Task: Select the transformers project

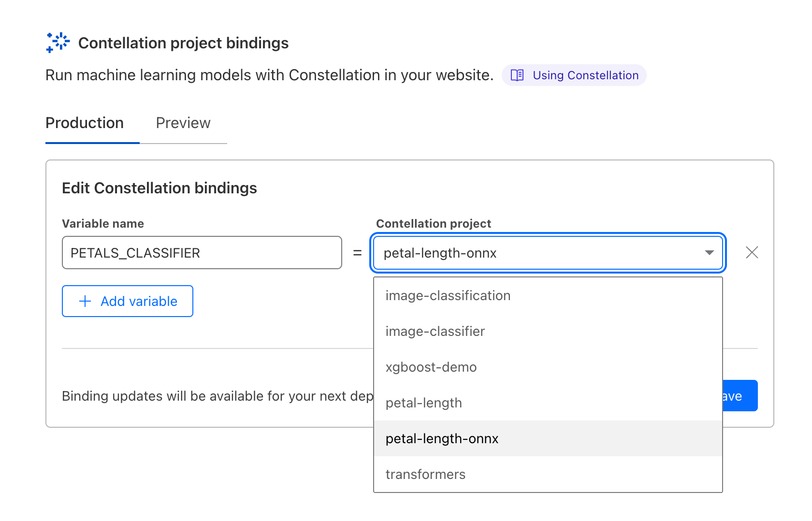Action: (425, 474)
